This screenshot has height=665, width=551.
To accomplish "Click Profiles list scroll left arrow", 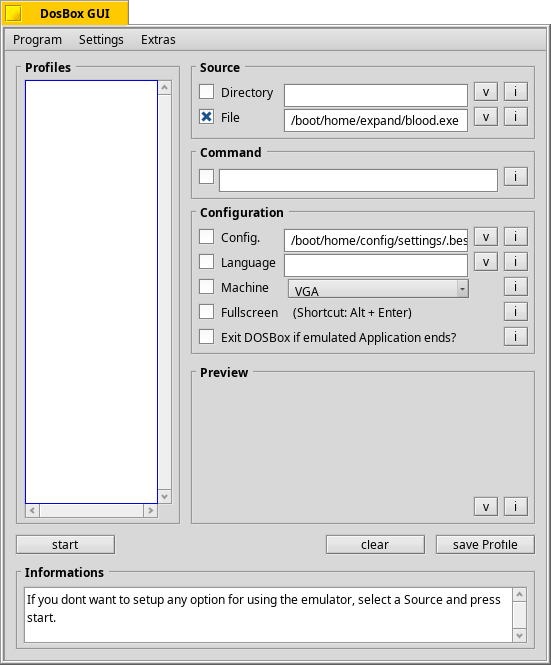I will coord(32,510).
